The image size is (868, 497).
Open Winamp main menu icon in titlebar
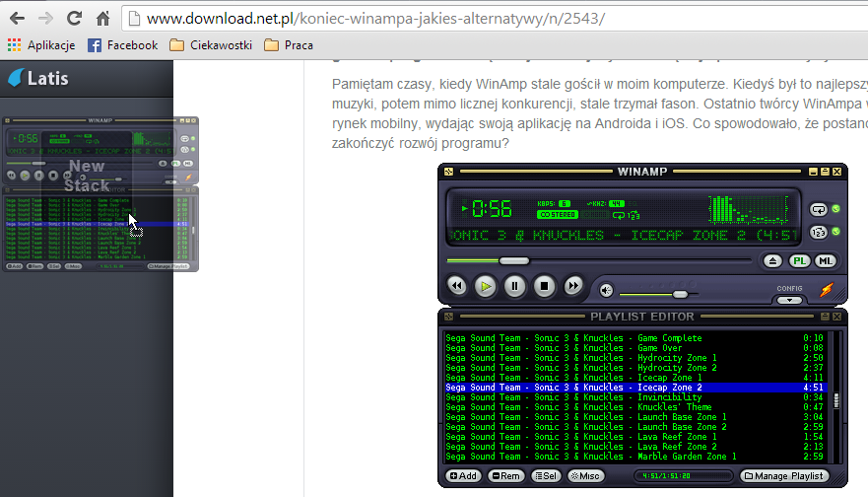coord(449,172)
